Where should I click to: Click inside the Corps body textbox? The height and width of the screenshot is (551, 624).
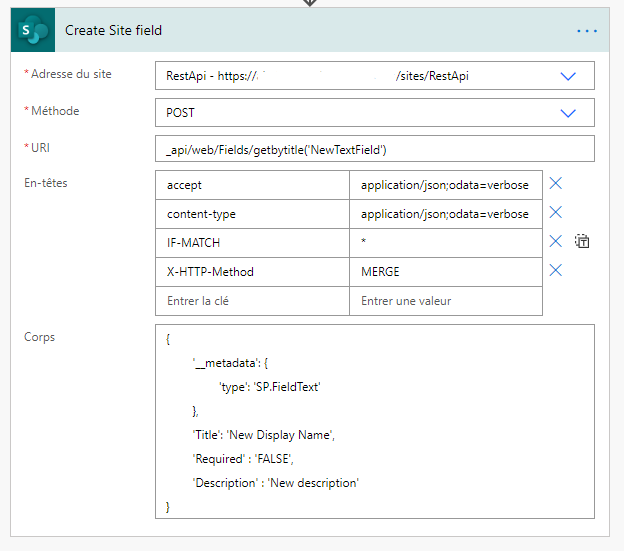point(375,421)
